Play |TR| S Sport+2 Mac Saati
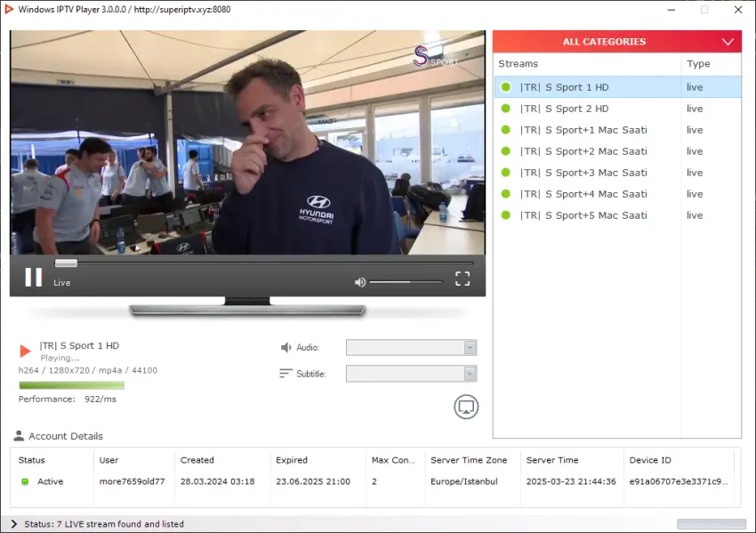Viewport: 756px width, 533px height. coord(617,151)
